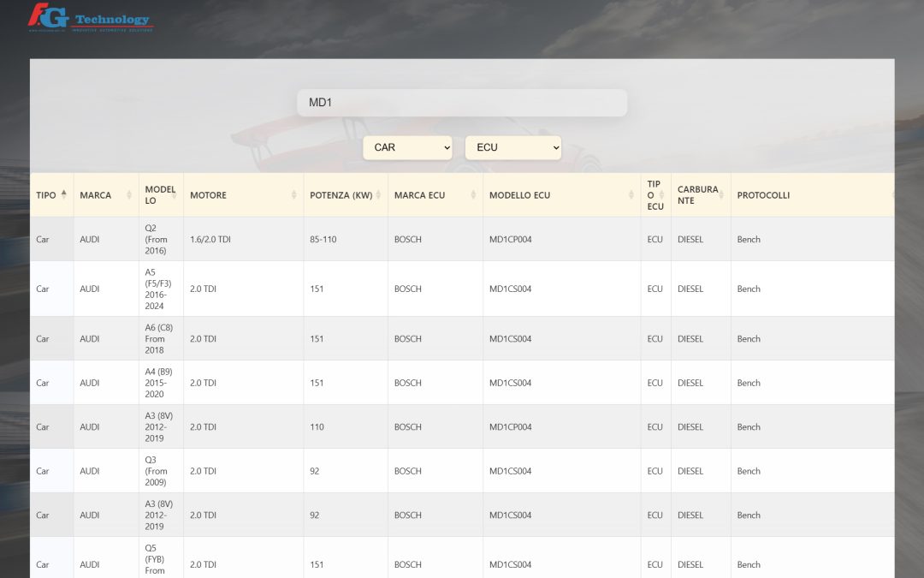Sort by POTENZA (KW) sort icon

pos(379,195)
